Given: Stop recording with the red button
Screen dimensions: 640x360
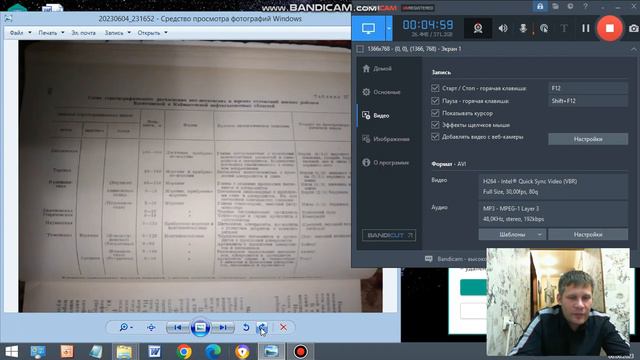Looking at the screenshot, I should click(x=609, y=28).
